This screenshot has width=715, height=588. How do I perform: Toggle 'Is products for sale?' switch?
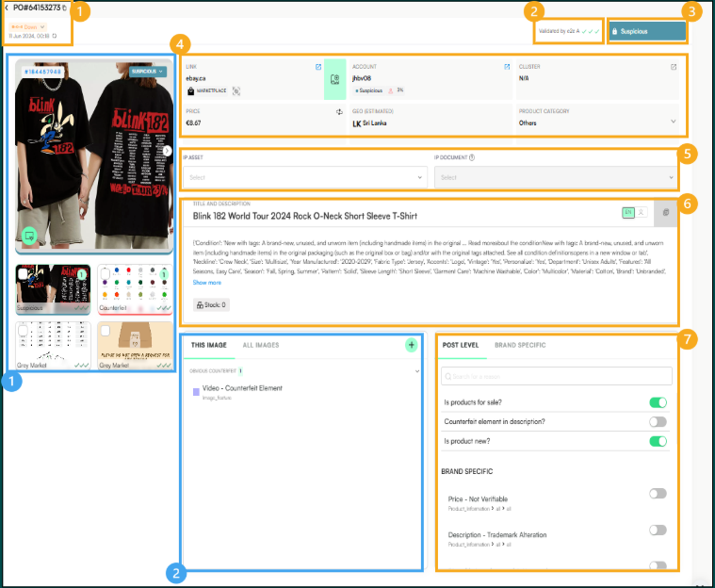(x=658, y=402)
